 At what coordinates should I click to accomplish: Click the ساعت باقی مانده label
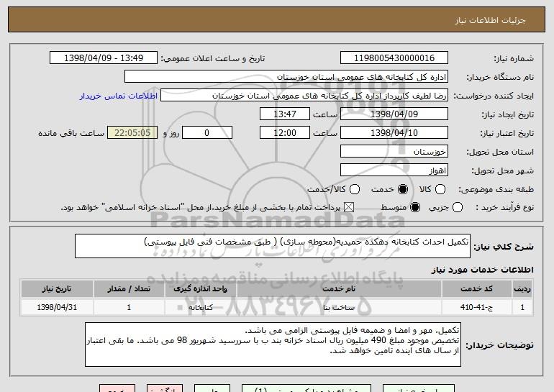[71, 133]
